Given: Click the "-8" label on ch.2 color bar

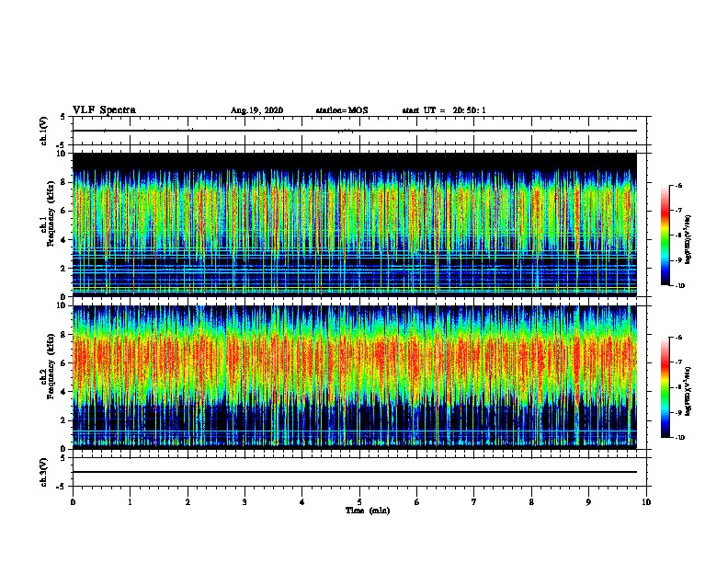Looking at the screenshot, I should (x=678, y=387).
